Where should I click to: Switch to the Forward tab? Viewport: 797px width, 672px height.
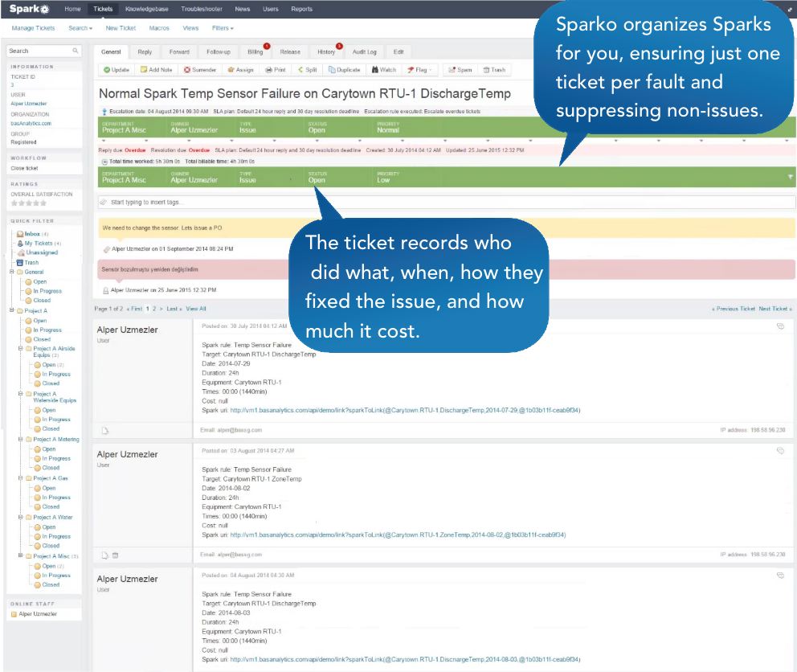pyautogui.click(x=179, y=52)
